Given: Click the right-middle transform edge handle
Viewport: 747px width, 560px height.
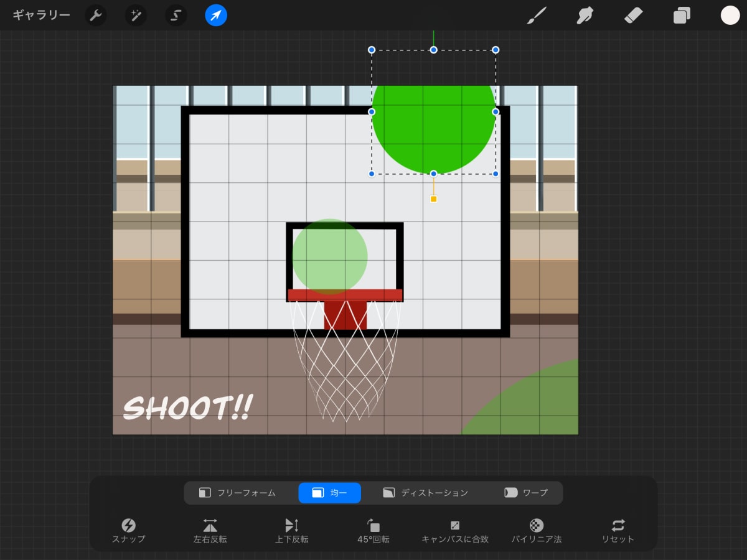Looking at the screenshot, I should click(x=496, y=112).
